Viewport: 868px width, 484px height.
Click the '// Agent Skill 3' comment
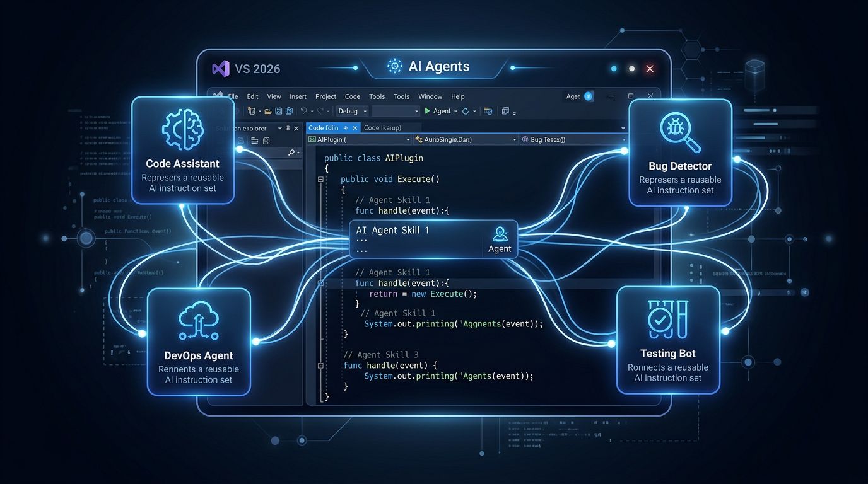point(381,355)
